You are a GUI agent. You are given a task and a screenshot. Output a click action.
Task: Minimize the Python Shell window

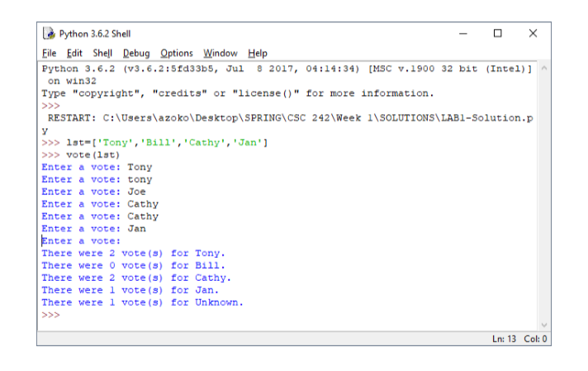tap(463, 33)
